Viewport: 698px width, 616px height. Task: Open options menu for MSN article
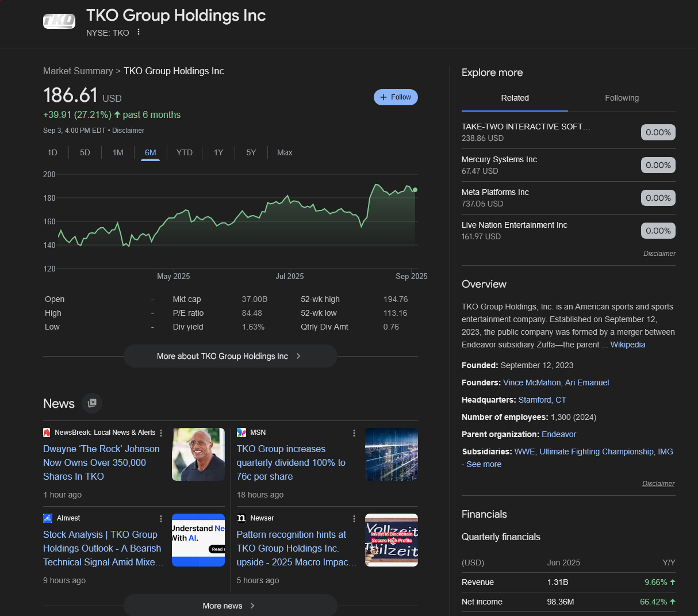click(x=354, y=433)
